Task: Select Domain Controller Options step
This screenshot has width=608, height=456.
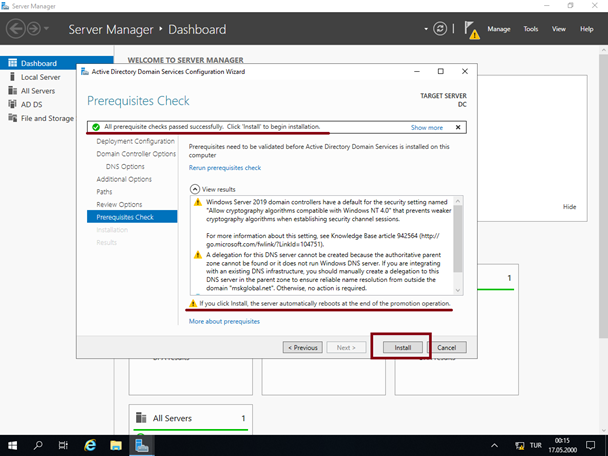Action: [x=136, y=154]
